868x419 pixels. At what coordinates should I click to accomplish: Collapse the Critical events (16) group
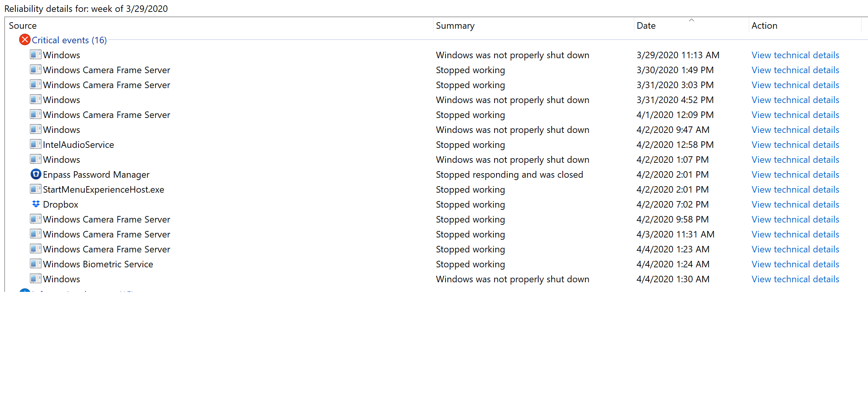[x=69, y=40]
